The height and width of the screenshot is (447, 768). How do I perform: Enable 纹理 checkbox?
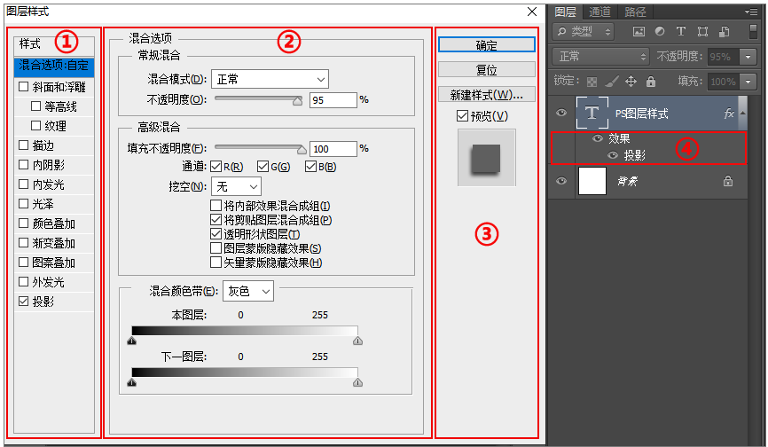click(x=36, y=125)
